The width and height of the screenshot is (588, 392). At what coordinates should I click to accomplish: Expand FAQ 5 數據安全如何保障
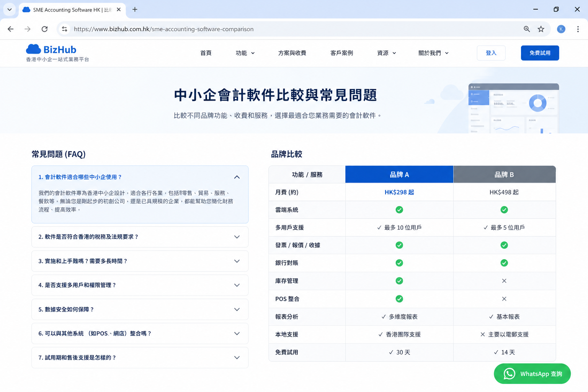point(140,309)
